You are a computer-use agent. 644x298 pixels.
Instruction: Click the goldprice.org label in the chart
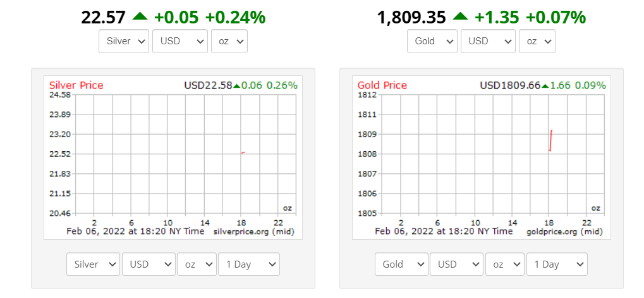click(550, 232)
